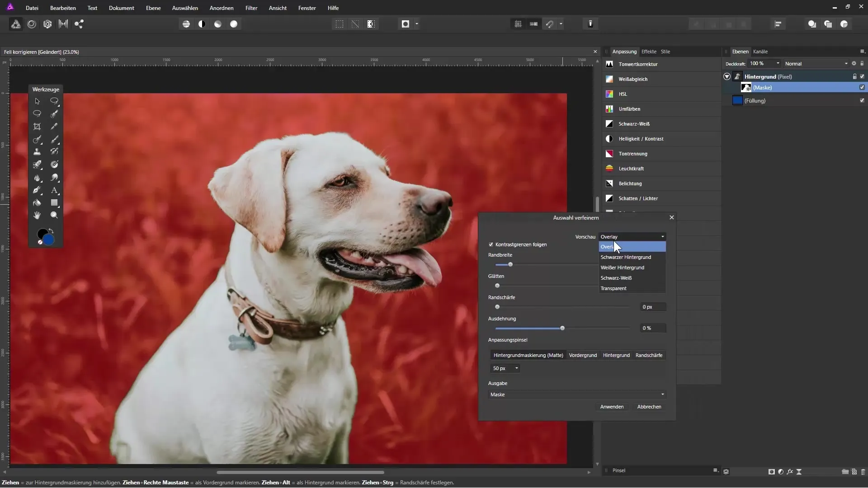Switch to the Kanäle tab
The height and width of the screenshot is (488, 868).
tap(760, 52)
